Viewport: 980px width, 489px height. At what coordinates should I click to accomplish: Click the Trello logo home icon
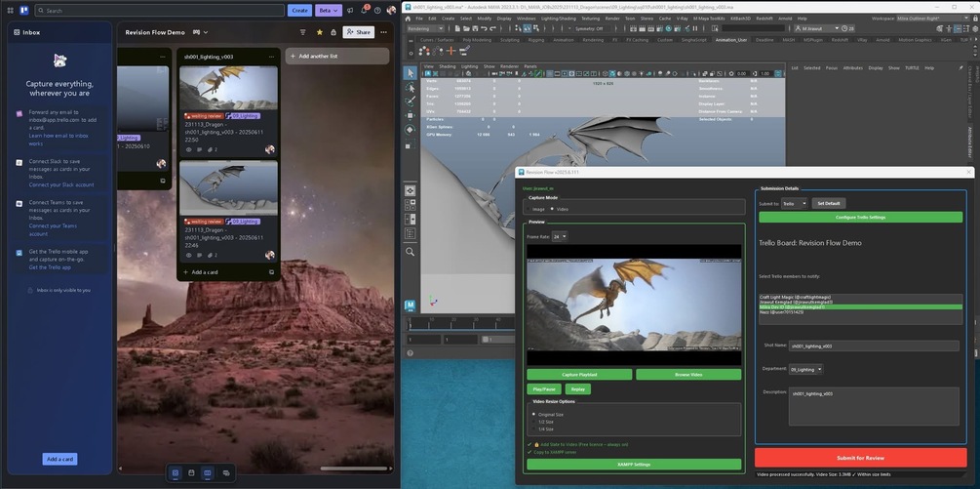(x=23, y=11)
